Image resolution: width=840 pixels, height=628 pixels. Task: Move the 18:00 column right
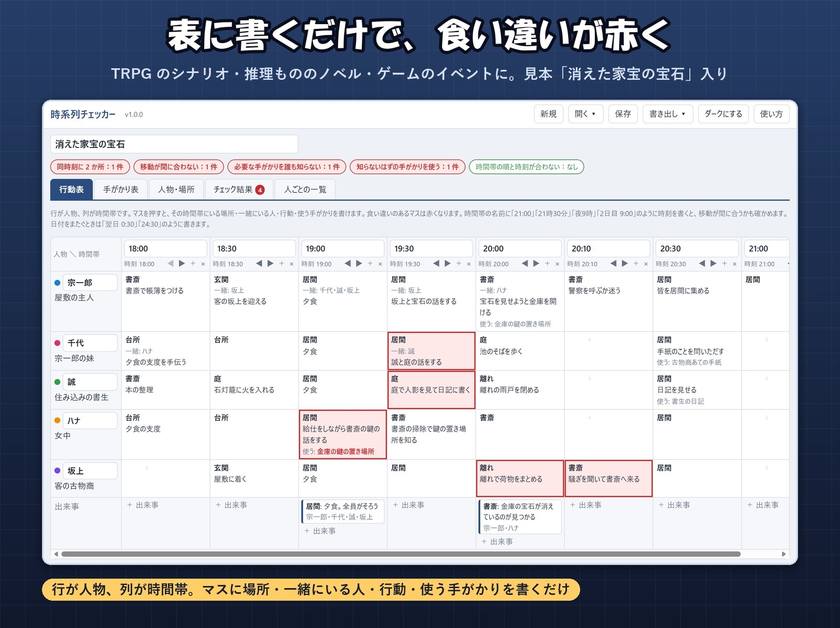(182, 264)
